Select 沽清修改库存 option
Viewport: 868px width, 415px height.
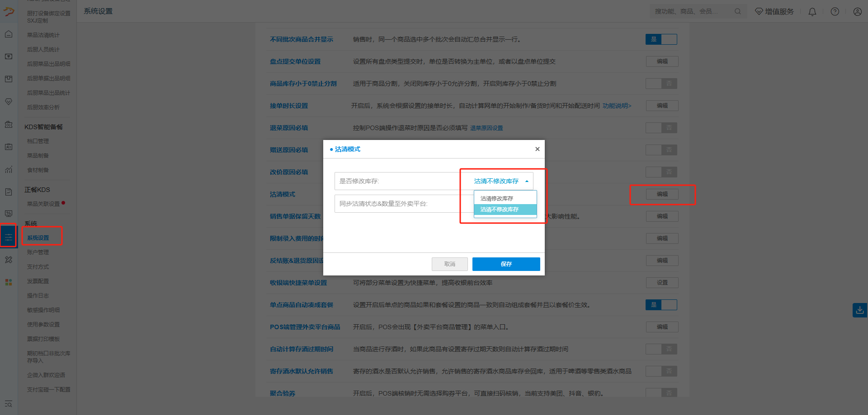[505, 199]
